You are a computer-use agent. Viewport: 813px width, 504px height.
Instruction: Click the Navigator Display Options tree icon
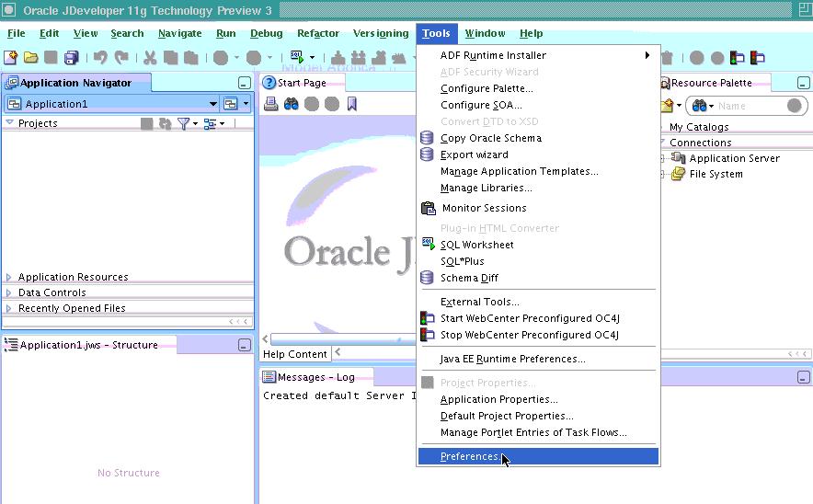(210, 123)
